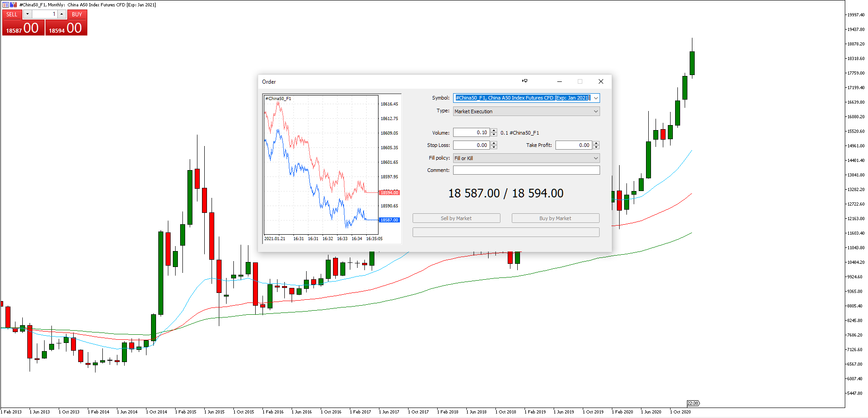The height and width of the screenshot is (418, 868).
Task: Click the 5447.80 price label on price scale
Action: (x=855, y=393)
